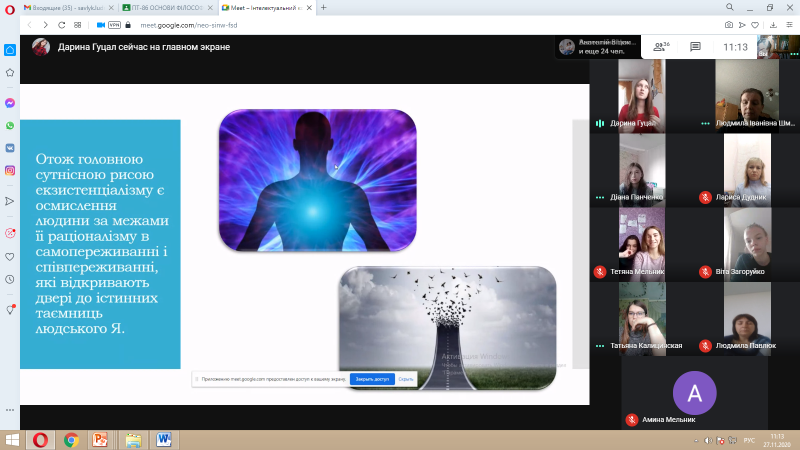Reload the Meet page
Image resolution: width=800 pixels, height=450 pixels.
point(62,25)
